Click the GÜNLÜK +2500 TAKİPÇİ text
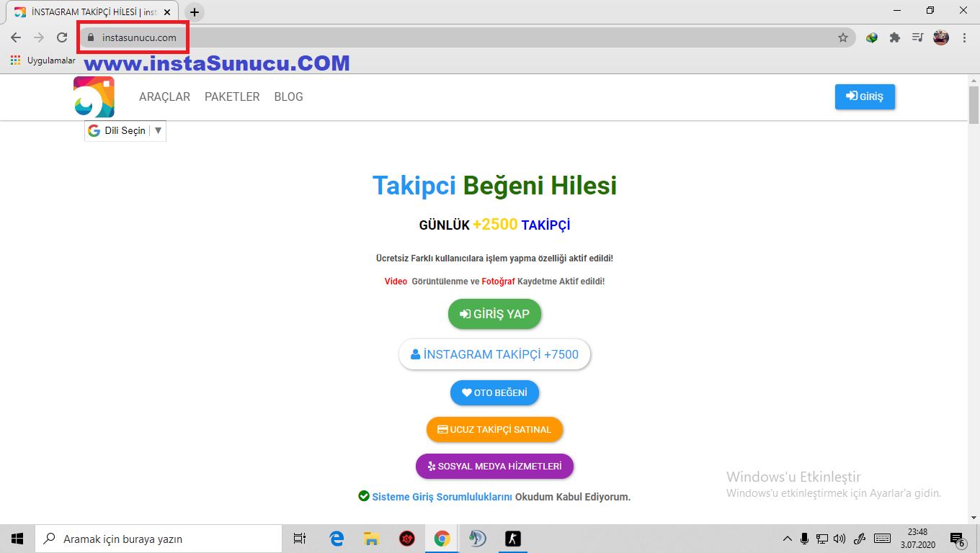The image size is (980, 553). [x=494, y=225]
